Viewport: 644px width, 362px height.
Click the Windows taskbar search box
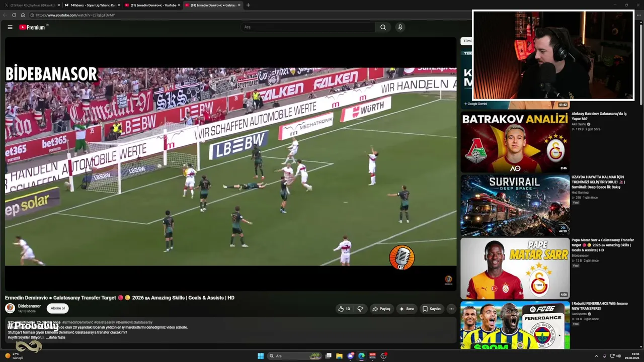[x=295, y=356]
